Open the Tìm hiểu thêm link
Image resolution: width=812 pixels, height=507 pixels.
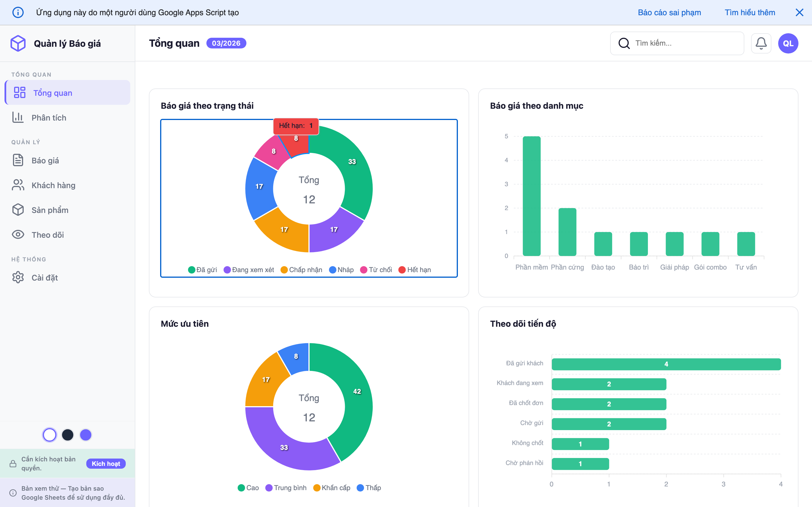[750, 12]
